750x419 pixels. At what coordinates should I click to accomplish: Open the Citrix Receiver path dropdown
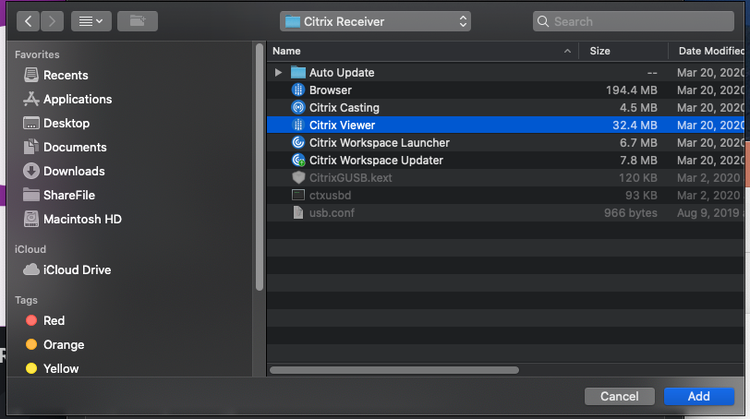(375, 22)
